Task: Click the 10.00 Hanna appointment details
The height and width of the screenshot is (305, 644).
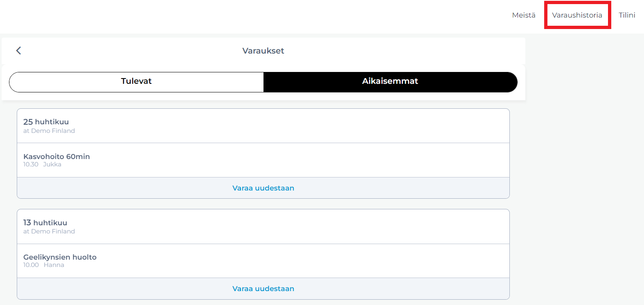Action: (x=43, y=265)
